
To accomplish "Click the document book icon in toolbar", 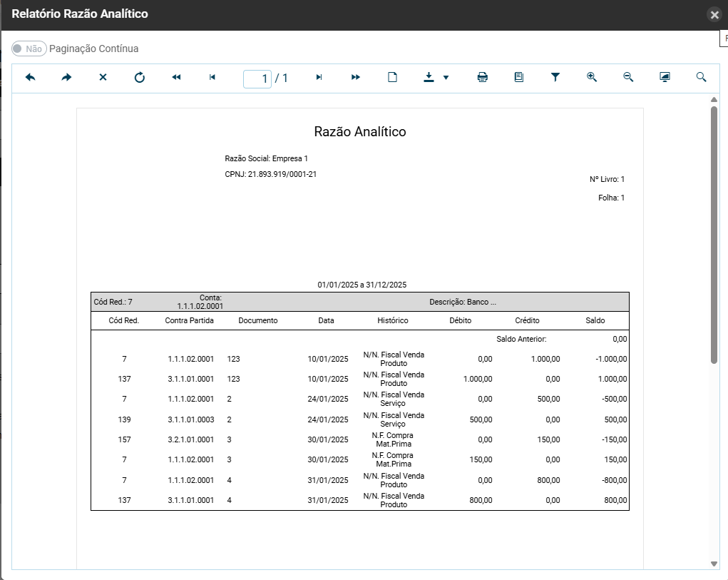I will coord(519,78).
